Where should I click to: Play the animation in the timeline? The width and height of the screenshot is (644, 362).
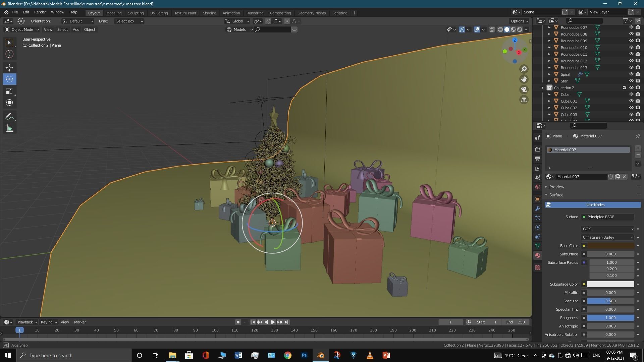tap(273, 322)
